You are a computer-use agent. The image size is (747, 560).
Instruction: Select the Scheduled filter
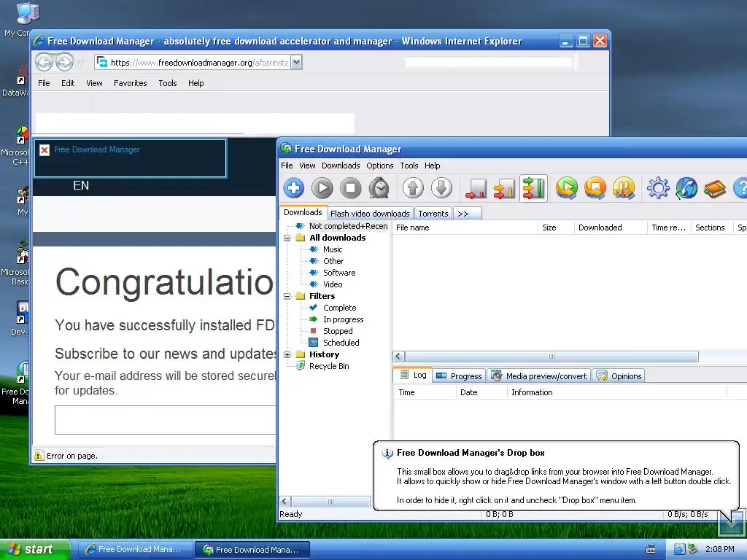pyautogui.click(x=341, y=343)
